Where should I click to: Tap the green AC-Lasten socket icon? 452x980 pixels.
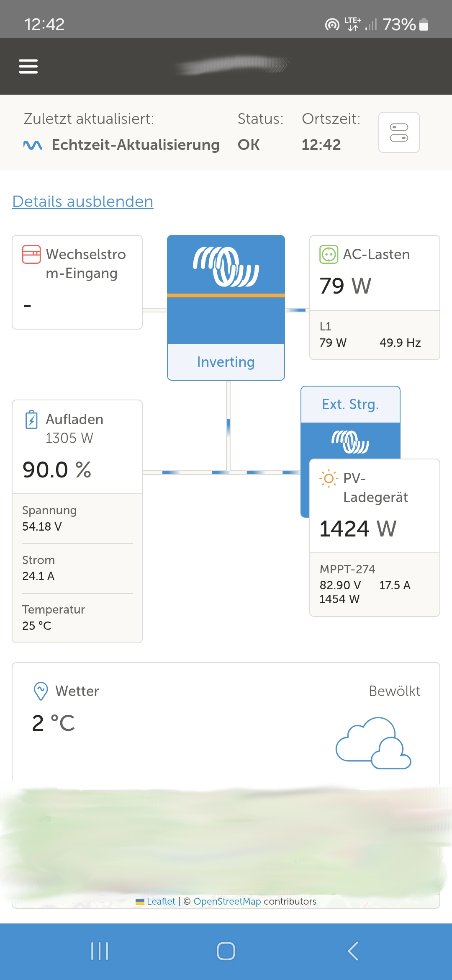[x=329, y=254]
